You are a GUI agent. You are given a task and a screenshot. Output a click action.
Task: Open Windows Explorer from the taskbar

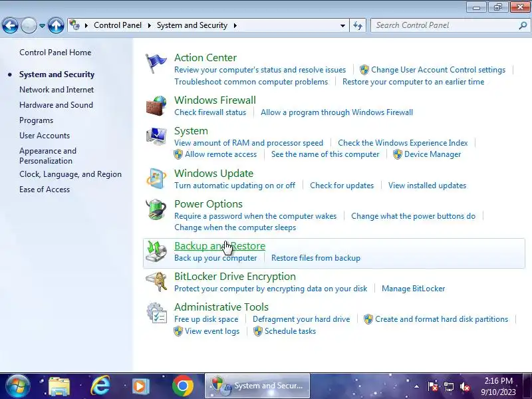59,386
